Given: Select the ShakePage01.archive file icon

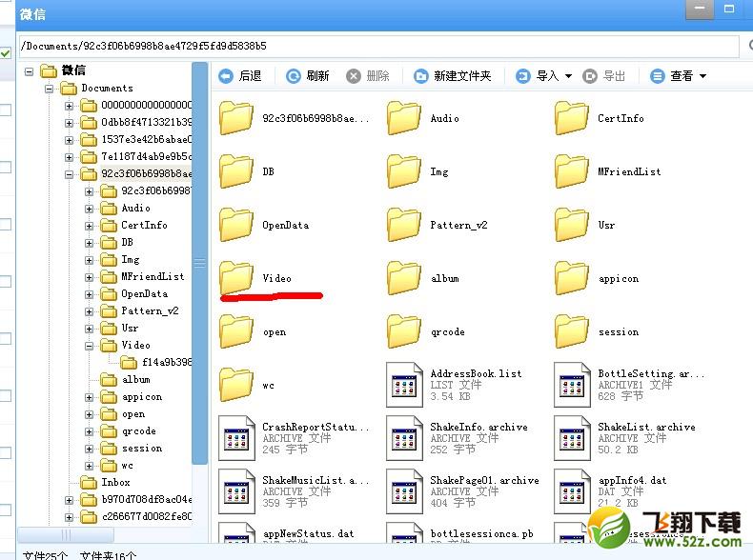Looking at the screenshot, I should click(x=404, y=491).
